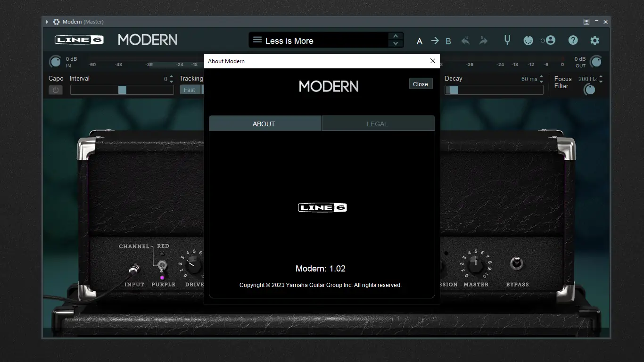Open the help question mark icon
Viewport: 644px width, 362px height.
573,41
